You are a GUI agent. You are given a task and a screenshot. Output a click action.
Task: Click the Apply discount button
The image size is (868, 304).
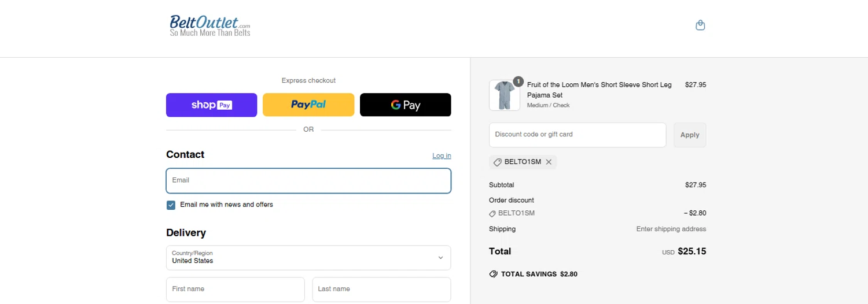pos(690,135)
